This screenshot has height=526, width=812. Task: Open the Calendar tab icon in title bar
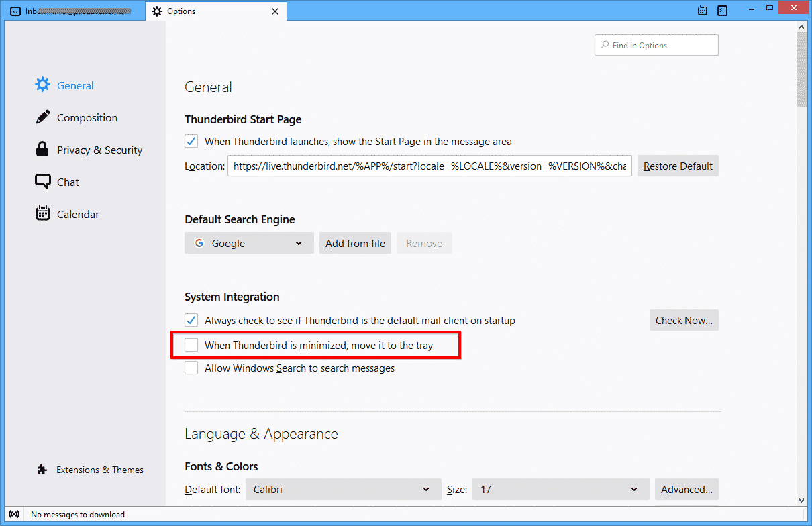coord(703,11)
